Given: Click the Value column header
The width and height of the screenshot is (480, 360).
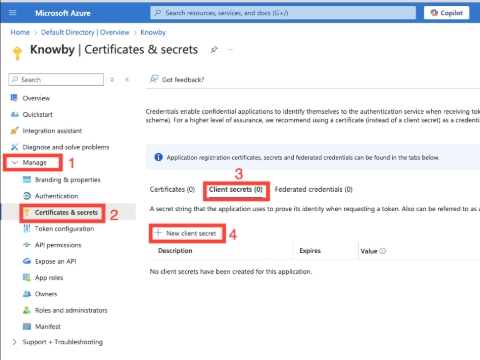Looking at the screenshot, I should tap(369, 251).
